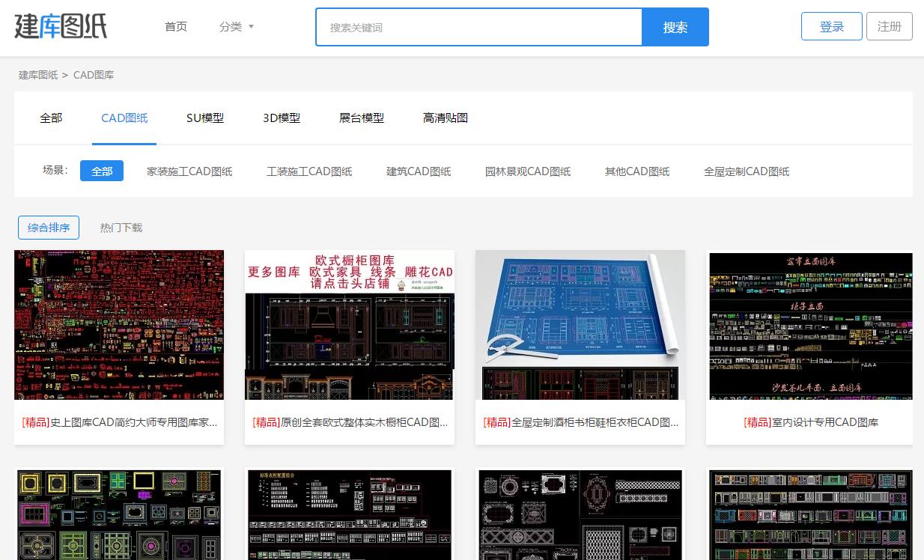Image resolution: width=924 pixels, height=560 pixels.
Task: Enable the 建筑CAD图纸 filter
Action: coord(418,171)
